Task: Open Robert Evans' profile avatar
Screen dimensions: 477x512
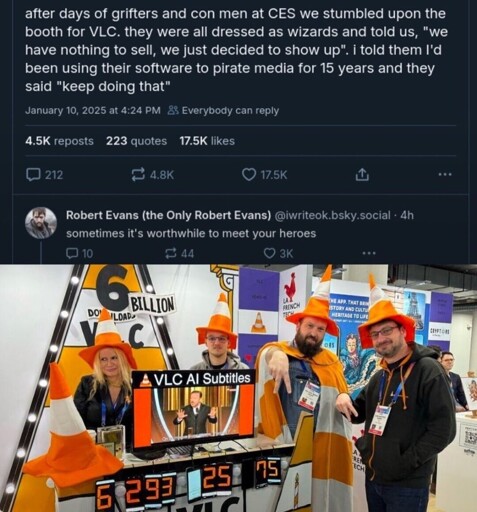Action: pyautogui.click(x=41, y=223)
